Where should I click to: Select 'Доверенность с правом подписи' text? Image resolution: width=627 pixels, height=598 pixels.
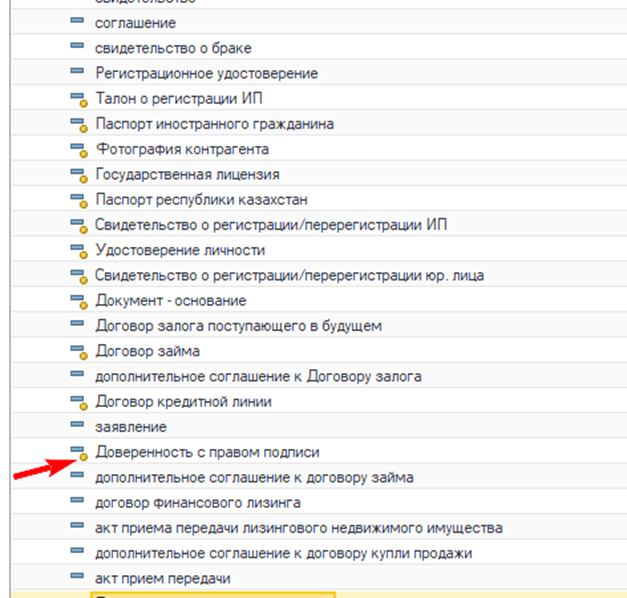click(207, 452)
